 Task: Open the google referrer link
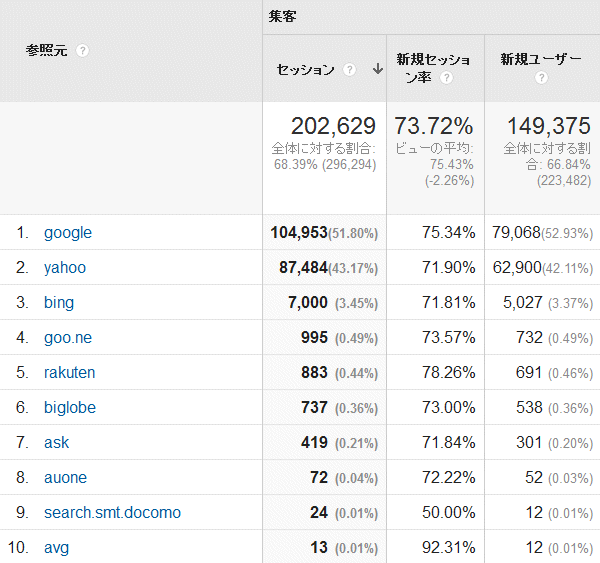[68, 233]
